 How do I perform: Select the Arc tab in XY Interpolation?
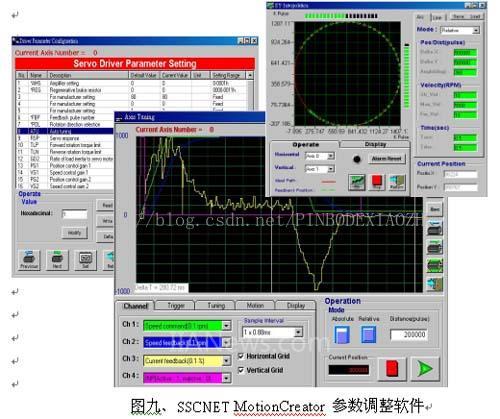[x=421, y=17]
